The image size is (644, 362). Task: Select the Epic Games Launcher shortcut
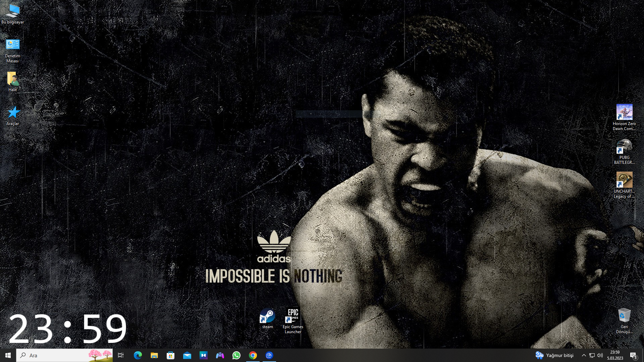pos(293,321)
